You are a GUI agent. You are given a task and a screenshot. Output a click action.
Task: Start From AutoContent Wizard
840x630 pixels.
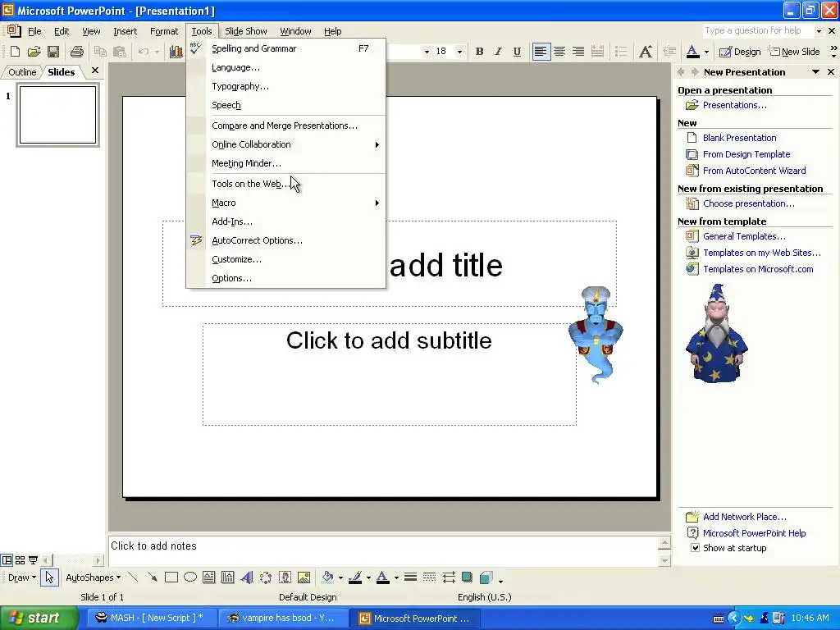pos(755,171)
